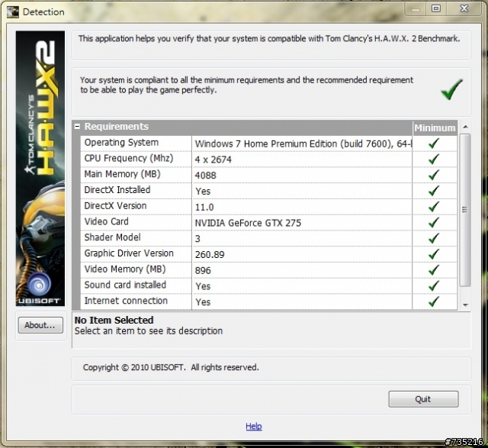
Task: Click the 896 video memory value
Action: click(203, 270)
